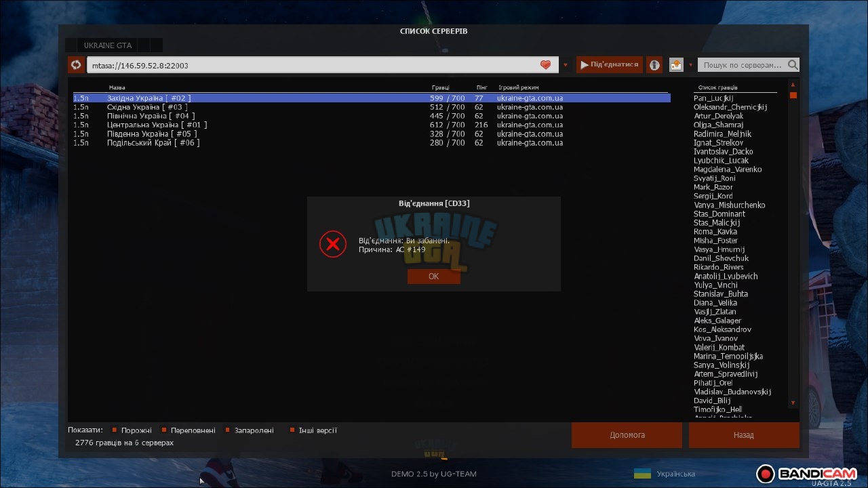Image resolution: width=868 pixels, height=488 pixels.
Task: Click the mail/history icon next to the info icon
Action: [676, 65]
